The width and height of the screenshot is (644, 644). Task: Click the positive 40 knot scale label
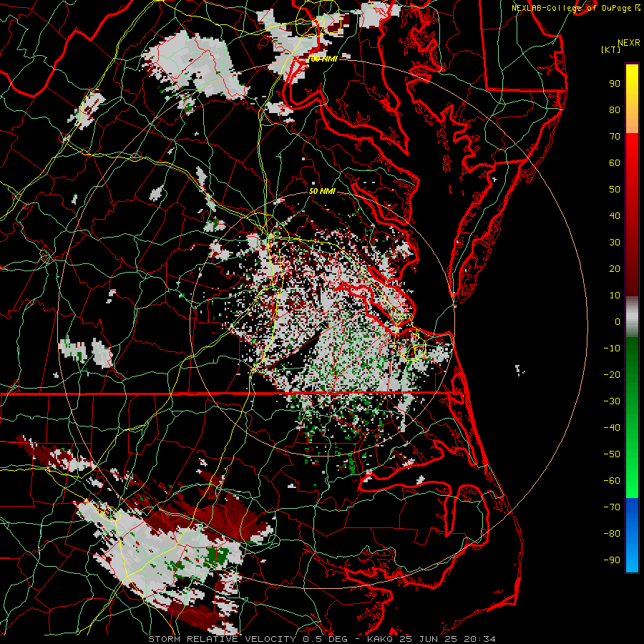615,216
